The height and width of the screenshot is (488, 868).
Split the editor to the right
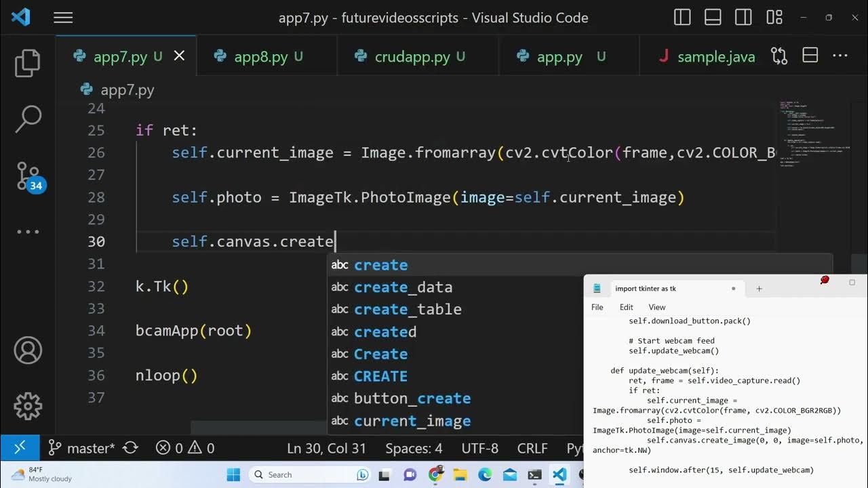(810, 56)
